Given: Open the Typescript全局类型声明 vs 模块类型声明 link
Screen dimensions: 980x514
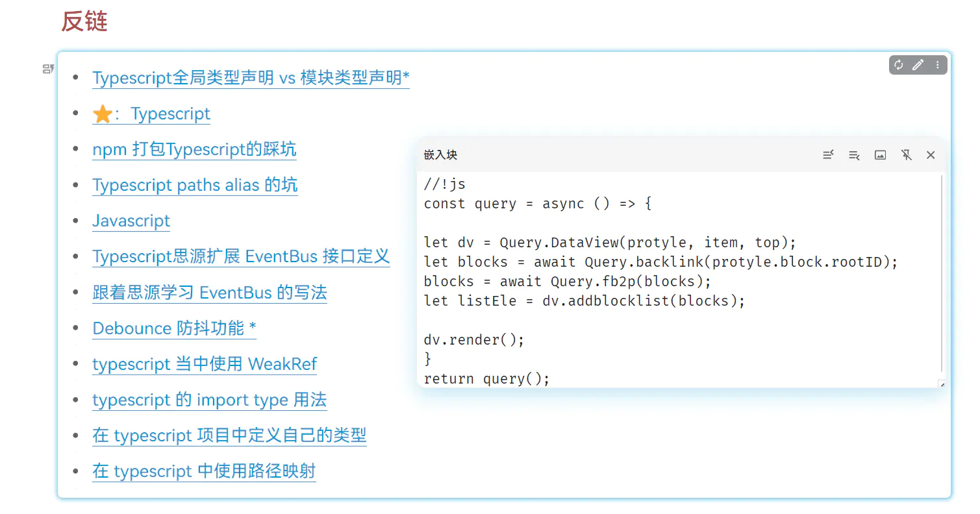Looking at the screenshot, I should [251, 78].
